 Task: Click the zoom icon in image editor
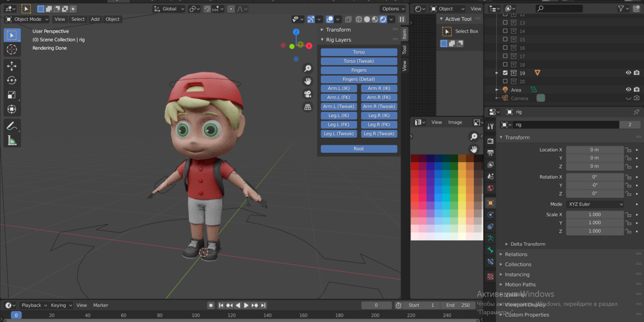point(474,137)
